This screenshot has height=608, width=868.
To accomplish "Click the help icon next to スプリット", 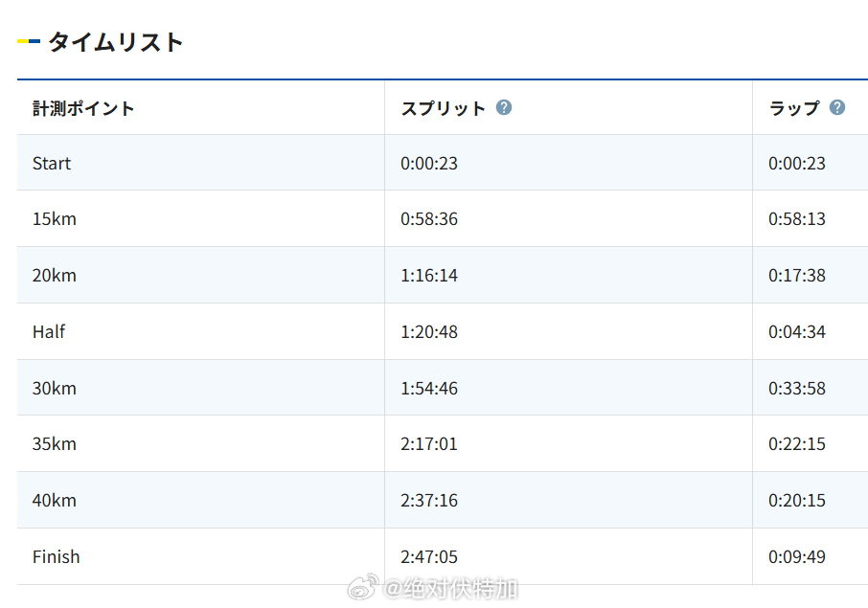I will click(504, 107).
